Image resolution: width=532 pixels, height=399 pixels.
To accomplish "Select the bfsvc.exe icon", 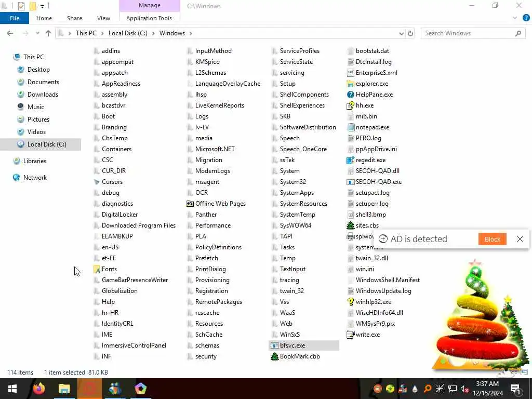I will (274, 345).
